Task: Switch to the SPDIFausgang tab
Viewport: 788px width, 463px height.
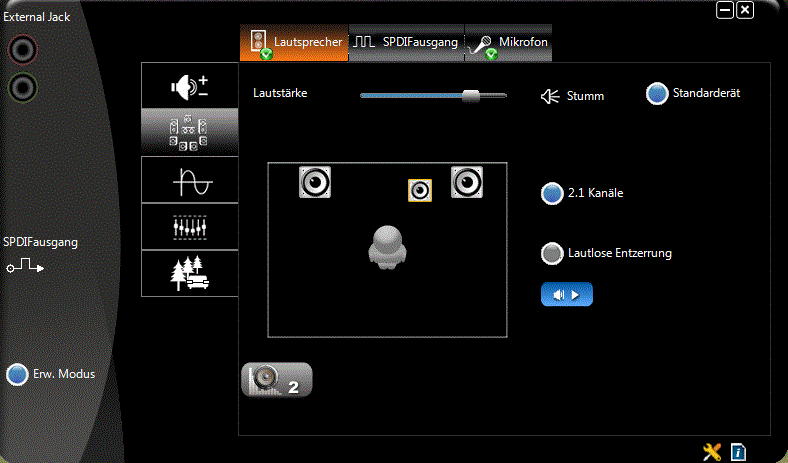Action: pyautogui.click(x=407, y=43)
